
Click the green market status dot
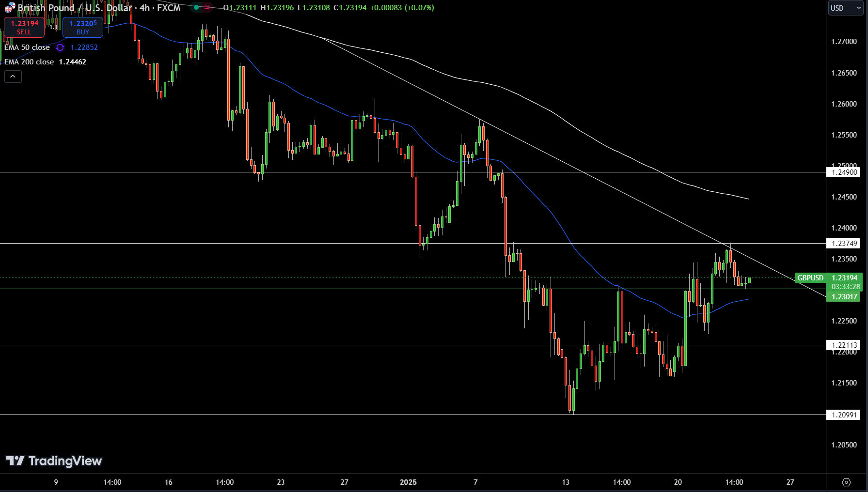[x=196, y=8]
